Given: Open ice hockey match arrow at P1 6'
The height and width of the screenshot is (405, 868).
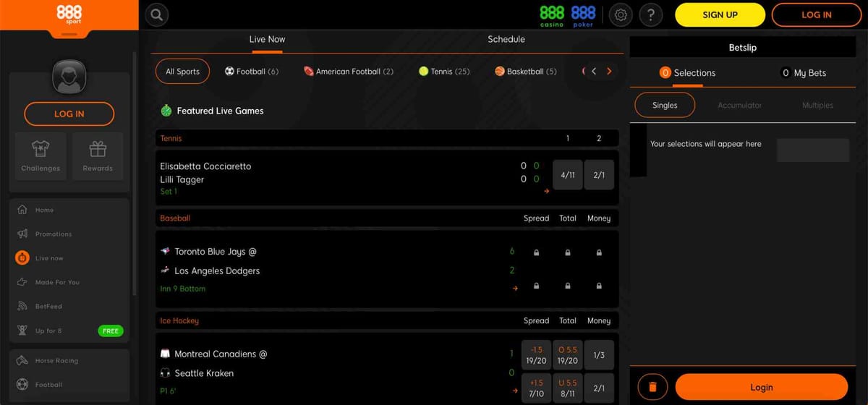Looking at the screenshot, I should (x=515, y=391).
